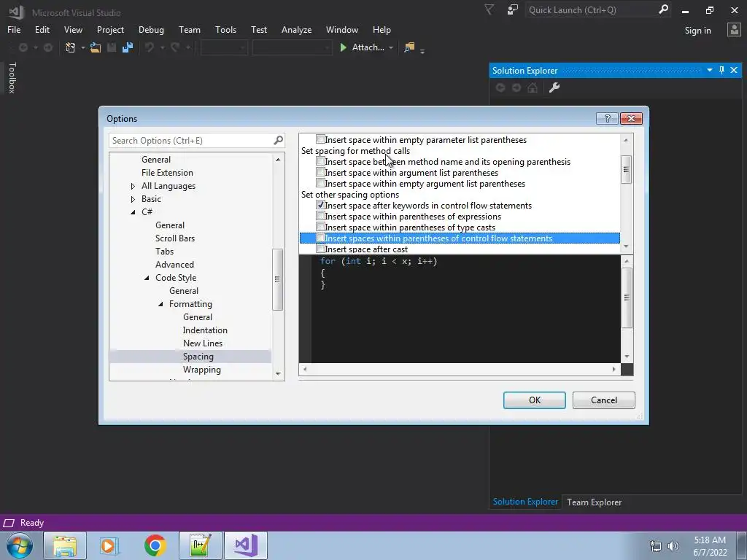Screen dimensions: 747x560
Task: Select Wrapping in the options tree
Action: click(202, 370)
